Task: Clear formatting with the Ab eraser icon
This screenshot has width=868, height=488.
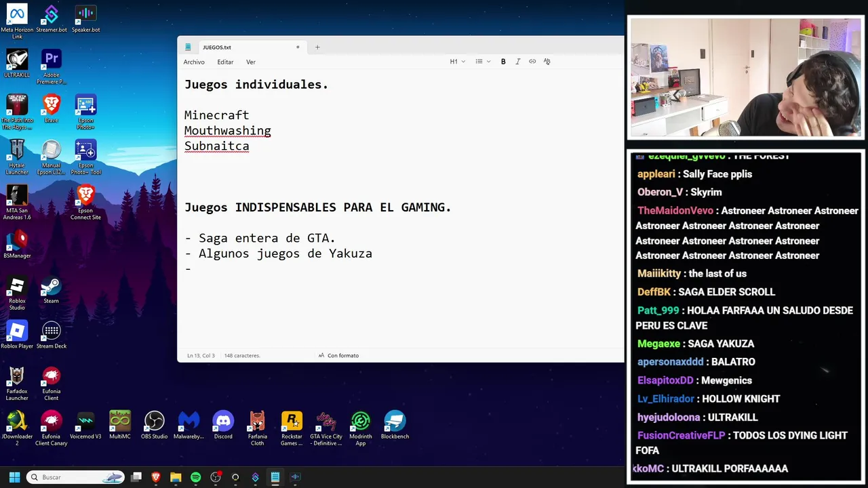Action: click(547, 62)
